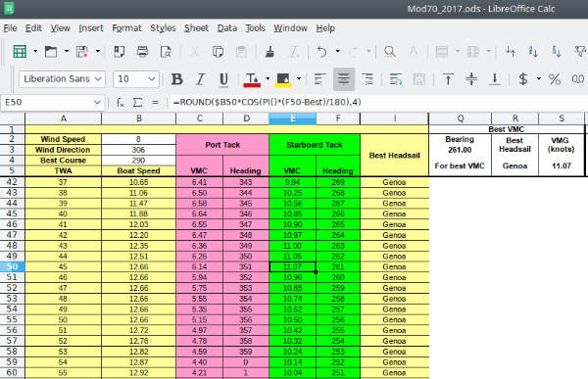Image resolution: width=588 pixels, height=379 pixels.
Task: Click the AutoFilter funnel icon
Action: pyautogui.click(x=580, y=51)
